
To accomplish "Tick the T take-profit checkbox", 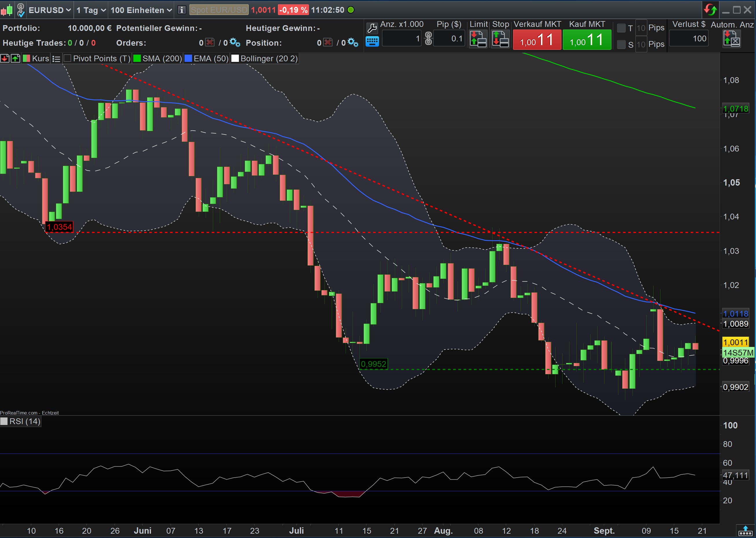I will point(621,28).
